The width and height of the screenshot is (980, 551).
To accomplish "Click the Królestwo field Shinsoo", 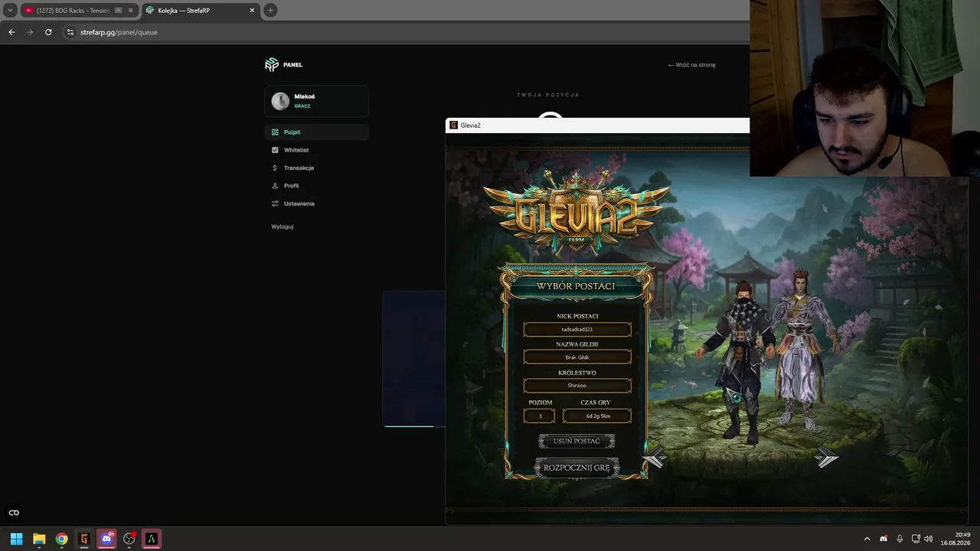I will coord(577,386).
